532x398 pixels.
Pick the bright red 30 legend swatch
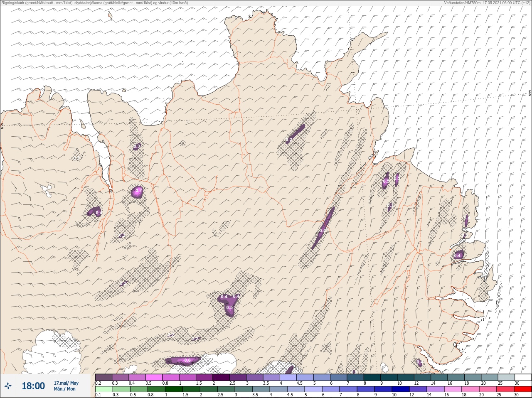coord(523,389)
